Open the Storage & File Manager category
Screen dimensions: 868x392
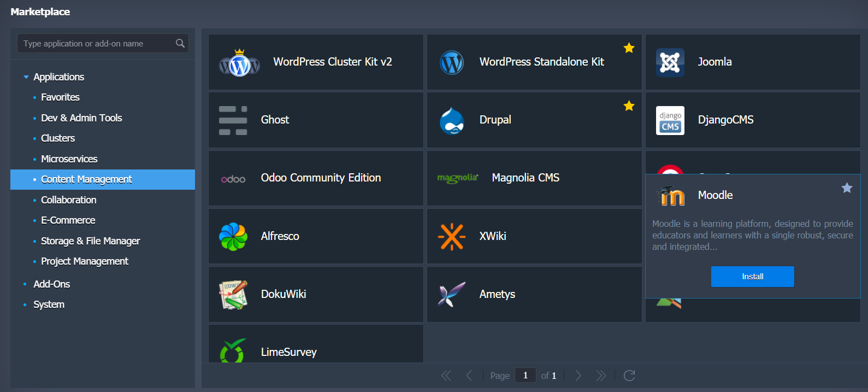tap(91, 241)
